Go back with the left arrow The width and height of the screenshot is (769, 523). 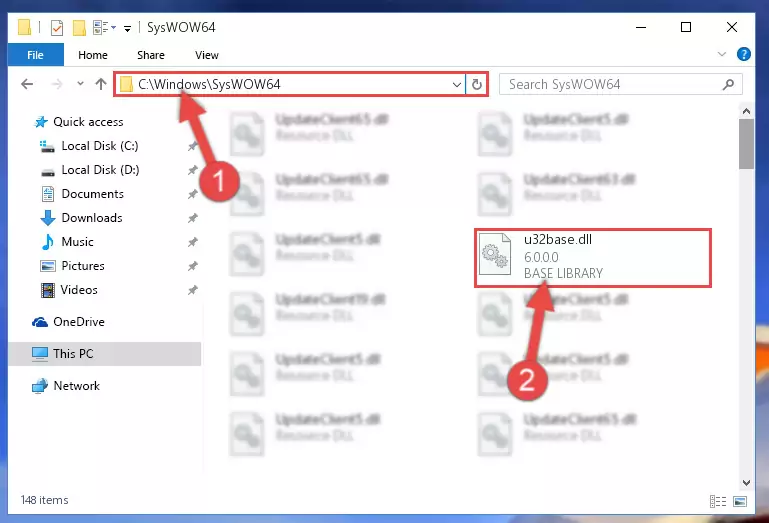click(27, 84)
